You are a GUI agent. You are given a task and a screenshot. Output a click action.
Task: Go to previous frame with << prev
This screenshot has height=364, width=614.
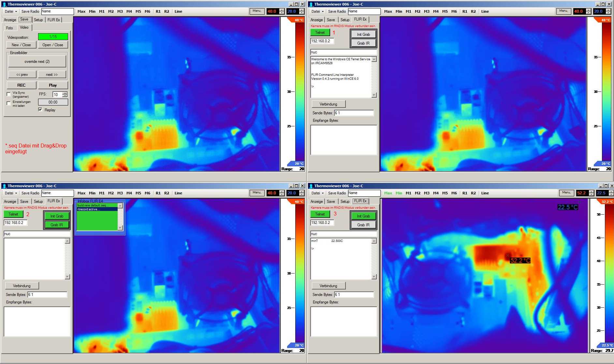pyautogui.click(x=22, y=75)
